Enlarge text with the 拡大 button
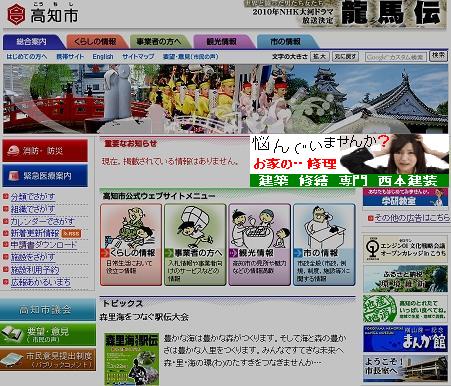Screen dimensions: 451x386 320,56
